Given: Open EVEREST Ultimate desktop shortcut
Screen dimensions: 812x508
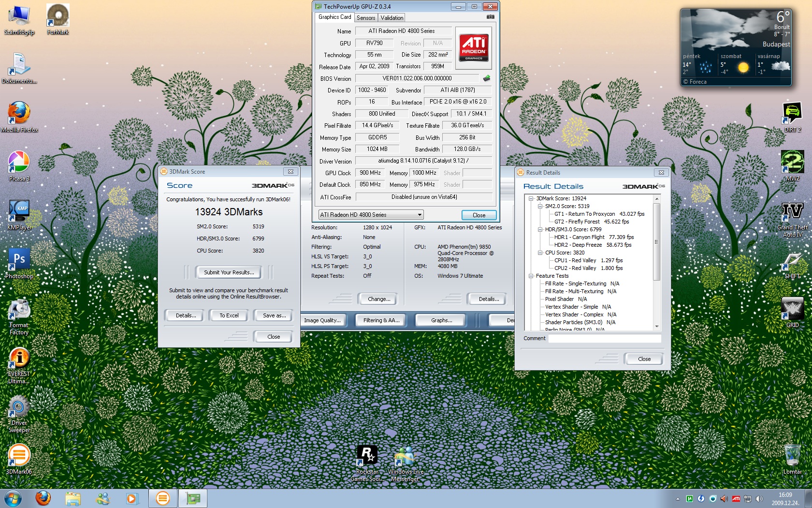Looking at the screenshot, I should pyautogui.click(x=19, y=365).
